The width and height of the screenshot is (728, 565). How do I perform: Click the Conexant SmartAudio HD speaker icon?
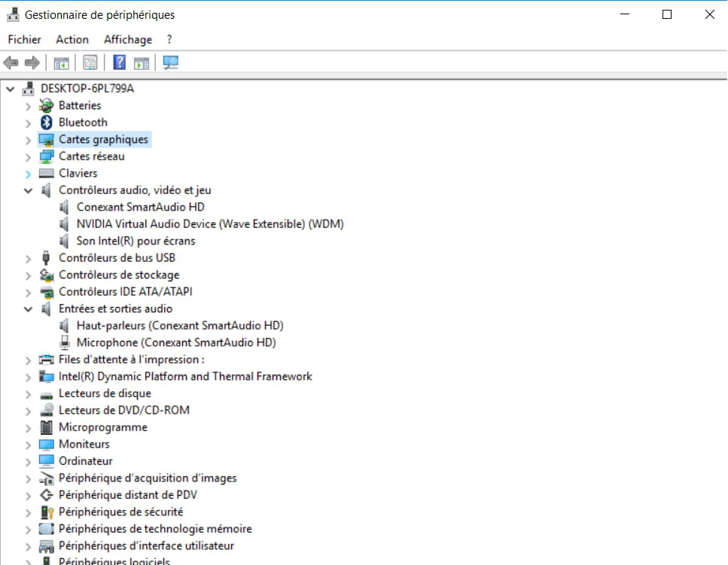click(65, 207)
